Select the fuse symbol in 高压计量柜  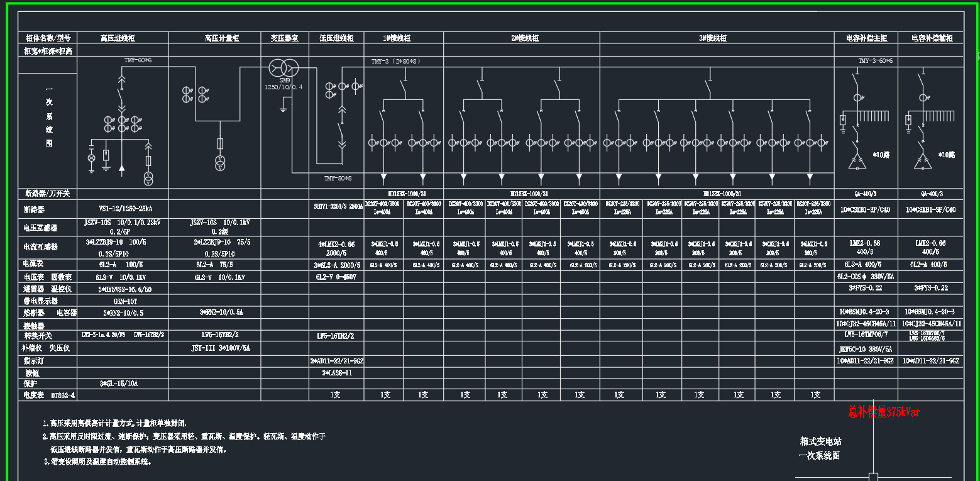pos(220,143)
